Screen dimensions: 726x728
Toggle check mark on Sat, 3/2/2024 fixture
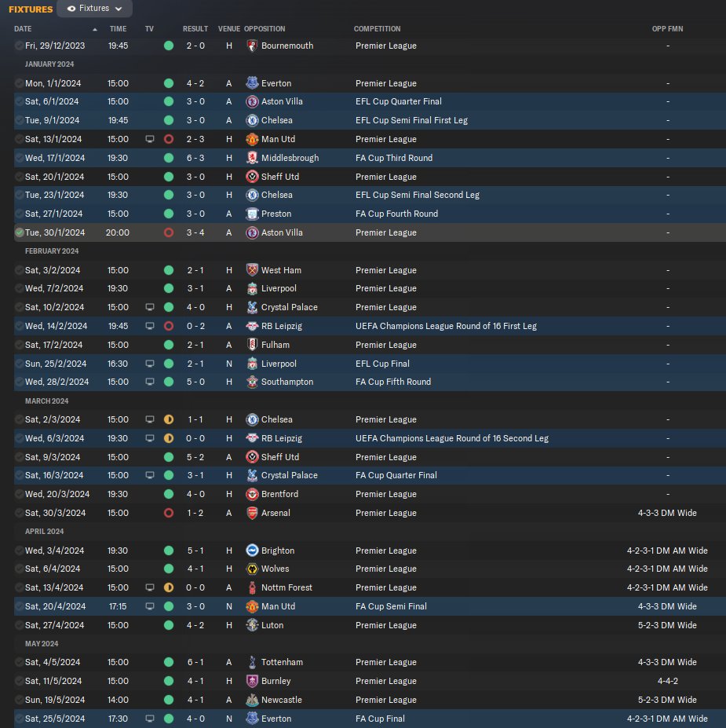click(x=19, y=270)
